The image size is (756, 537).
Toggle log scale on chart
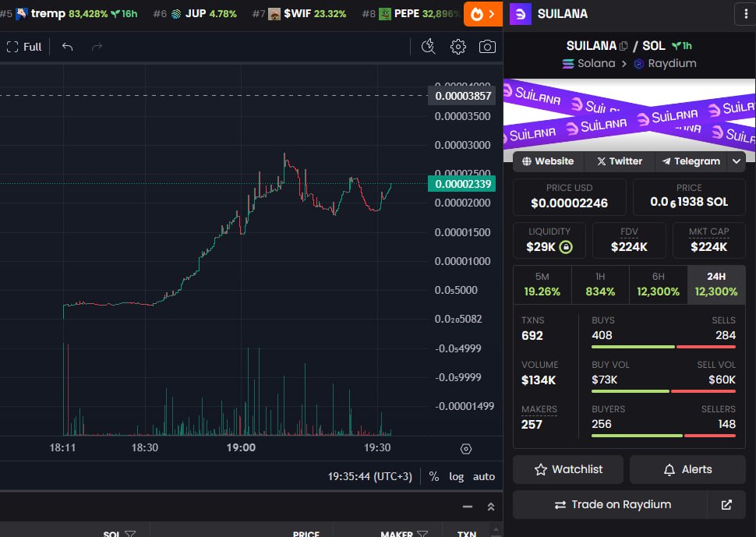[456, 476]
